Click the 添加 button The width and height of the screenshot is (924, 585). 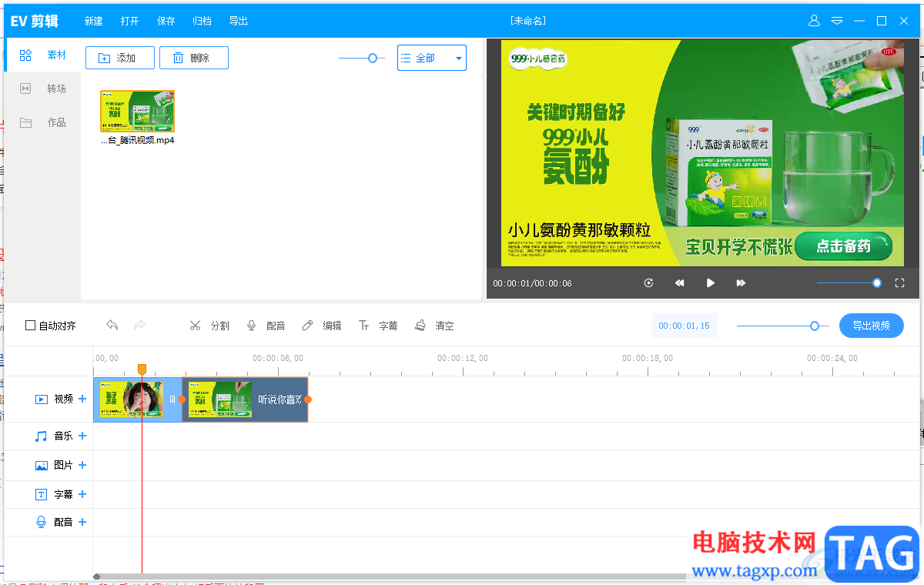click(119, 58)
